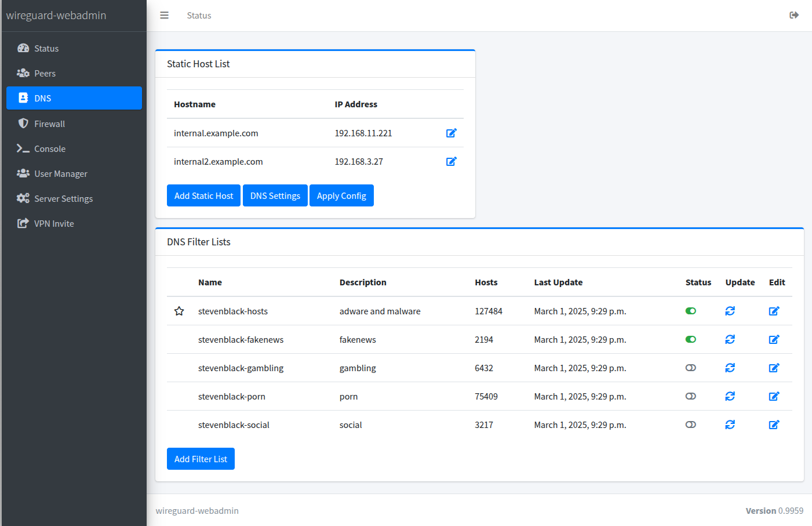Viewport: 812px width, 526px height.
Task: Click the Add Static Host button
Action: [203, 195]
